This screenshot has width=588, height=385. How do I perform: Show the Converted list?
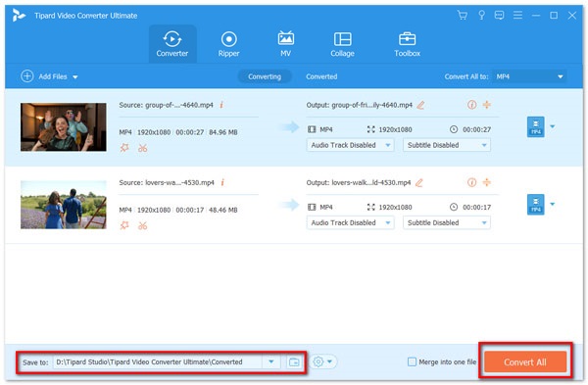tap(321, 76)
